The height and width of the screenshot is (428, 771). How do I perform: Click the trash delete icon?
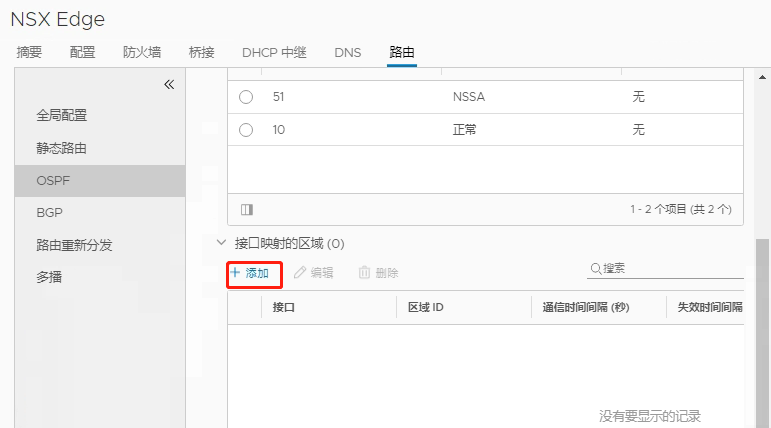coord(364,273)
